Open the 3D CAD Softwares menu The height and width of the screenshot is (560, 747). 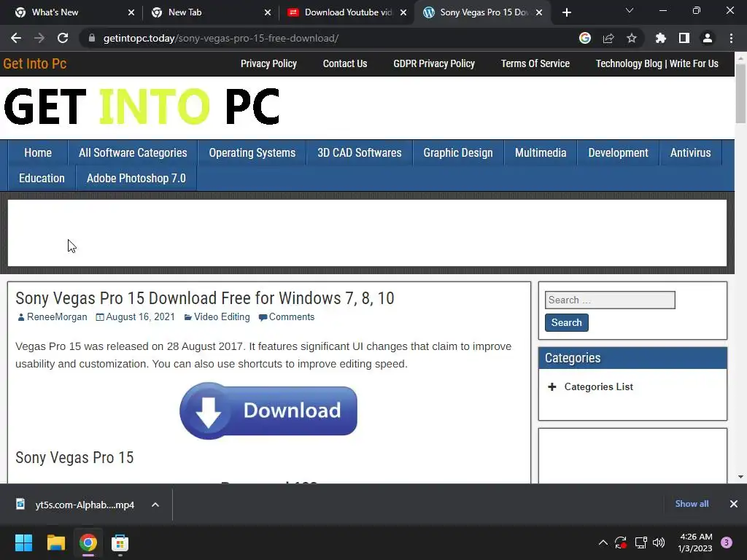point(359,153)
